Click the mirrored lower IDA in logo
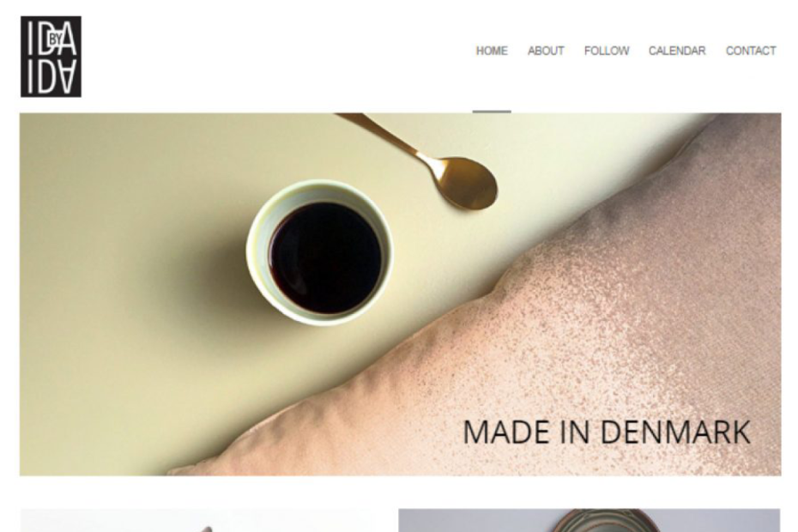The height and width of the screenshot is (532, 798). (51, 76)
